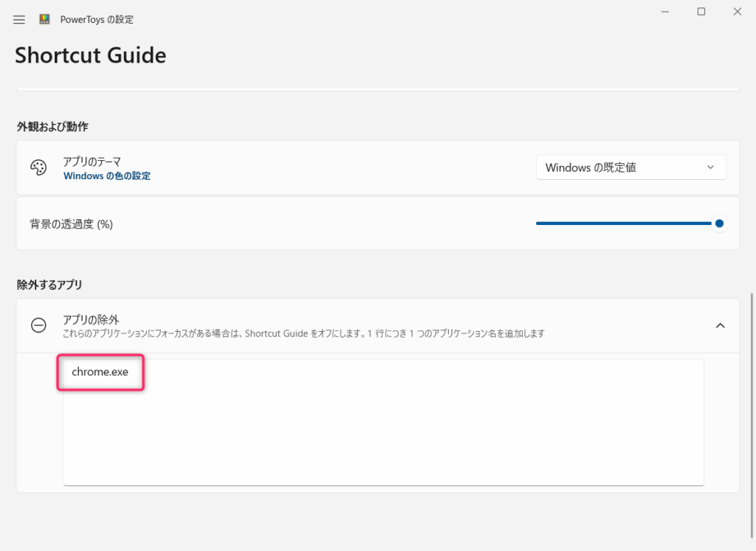Close the PowerToys settings window

[x=738, y=12]
